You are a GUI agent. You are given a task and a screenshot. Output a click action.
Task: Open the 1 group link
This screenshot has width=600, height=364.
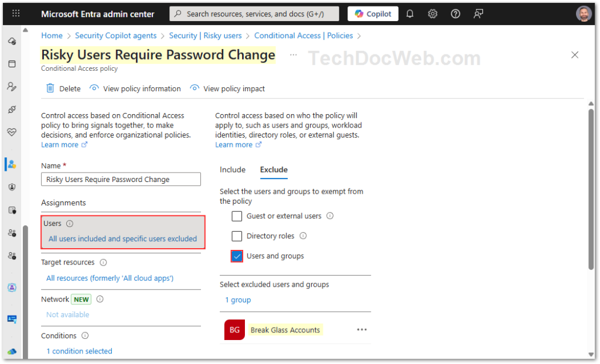pos(238,300)
